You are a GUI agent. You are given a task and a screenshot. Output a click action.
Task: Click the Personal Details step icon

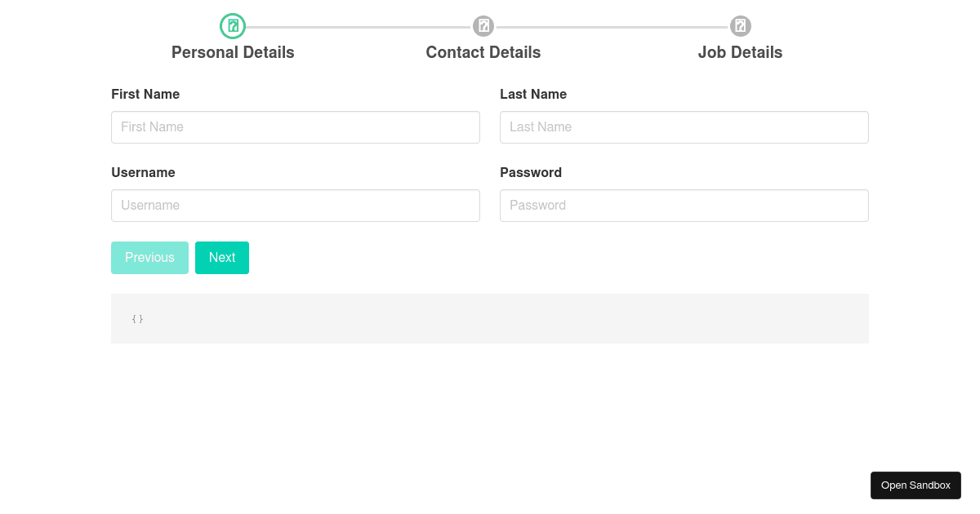[x=233, y=26]
